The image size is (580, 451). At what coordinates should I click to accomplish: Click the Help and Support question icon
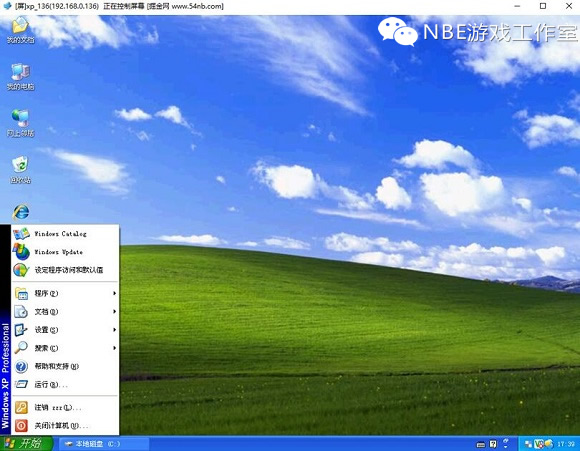click(x=21, y=366)
